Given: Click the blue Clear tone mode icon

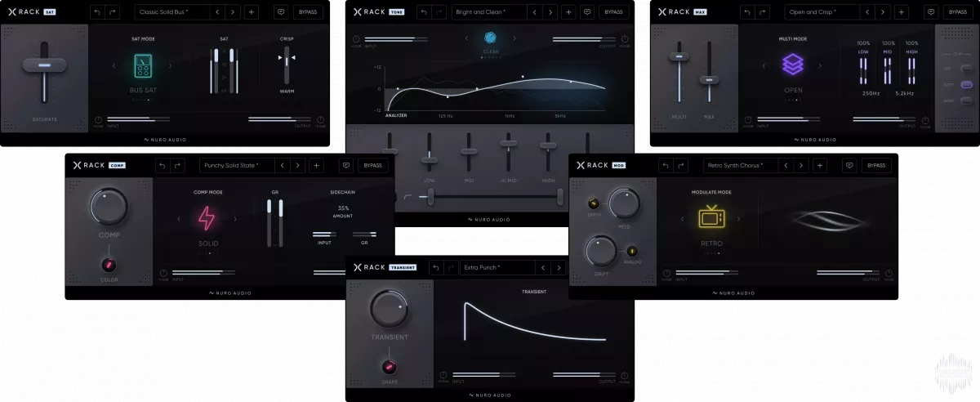Looking at the screenshot, I should click(490, 38).
